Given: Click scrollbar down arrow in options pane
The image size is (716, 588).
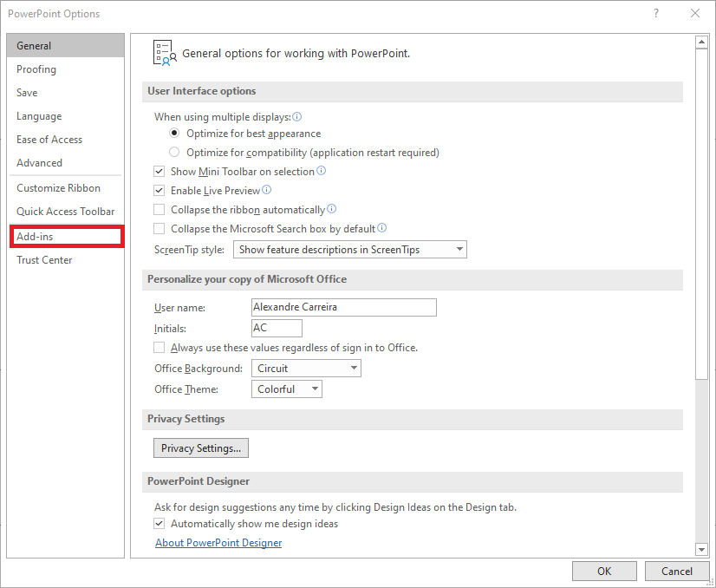Looking at the screenshot, I should [x=701, y=549].
